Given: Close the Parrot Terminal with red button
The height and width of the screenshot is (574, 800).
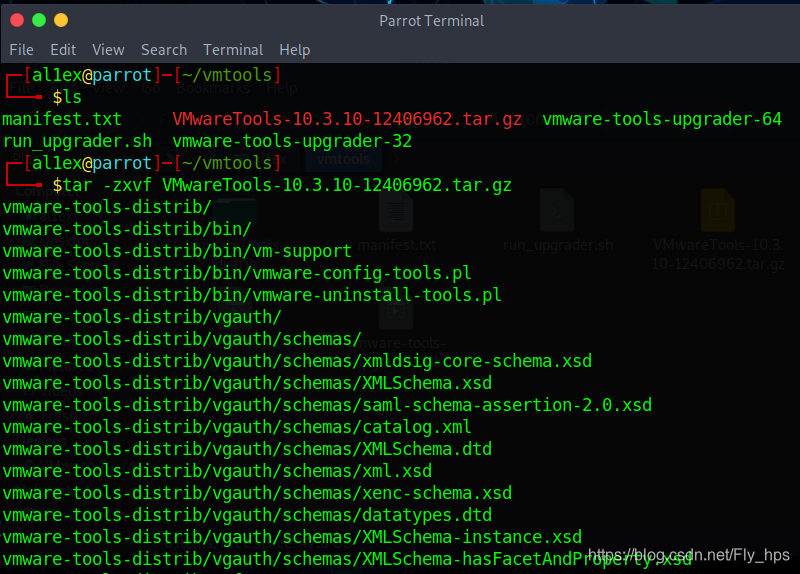Looking at the screenshot, I should point(17,20).
